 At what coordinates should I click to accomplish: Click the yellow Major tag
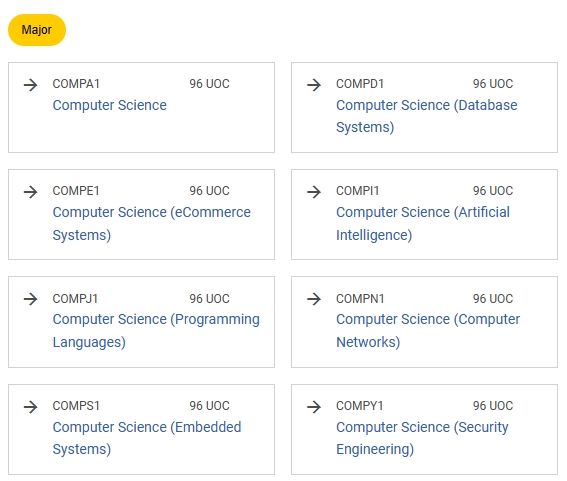pos(37,30)
